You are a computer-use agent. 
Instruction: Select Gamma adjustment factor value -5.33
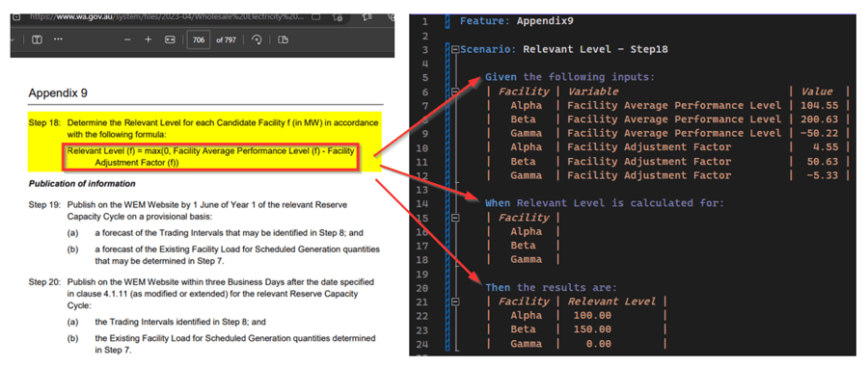tap(824, 175)
